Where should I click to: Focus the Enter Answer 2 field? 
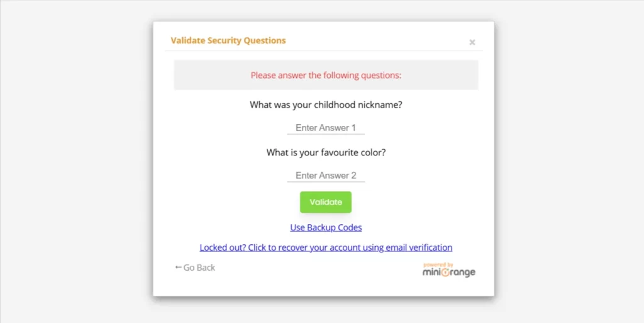pos(326,176)
